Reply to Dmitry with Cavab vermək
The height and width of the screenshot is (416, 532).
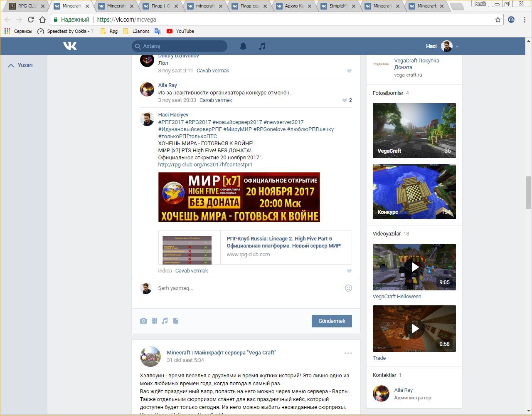tap(213, 71)
